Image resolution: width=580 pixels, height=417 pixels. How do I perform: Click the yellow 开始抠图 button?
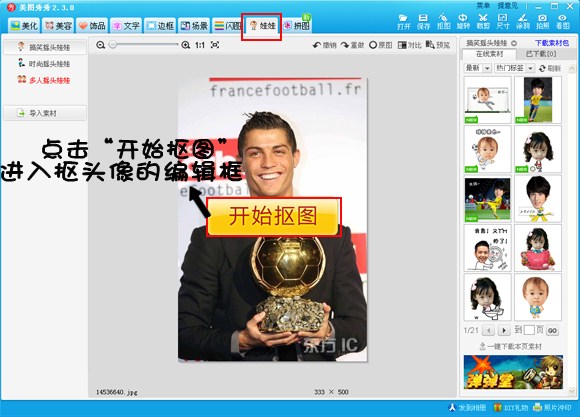(273, 216)
